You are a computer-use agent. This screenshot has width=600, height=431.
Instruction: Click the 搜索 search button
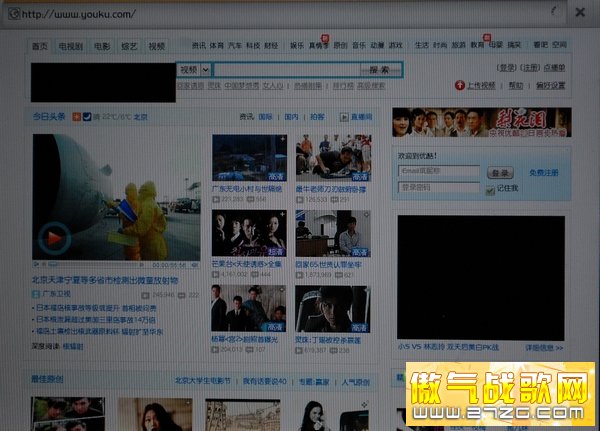[379, 70]
